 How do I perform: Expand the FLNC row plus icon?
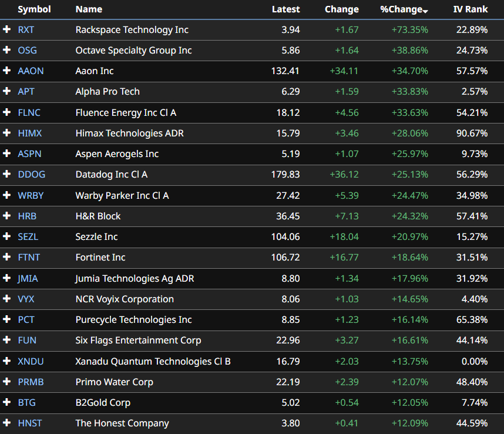pos(6,112)
